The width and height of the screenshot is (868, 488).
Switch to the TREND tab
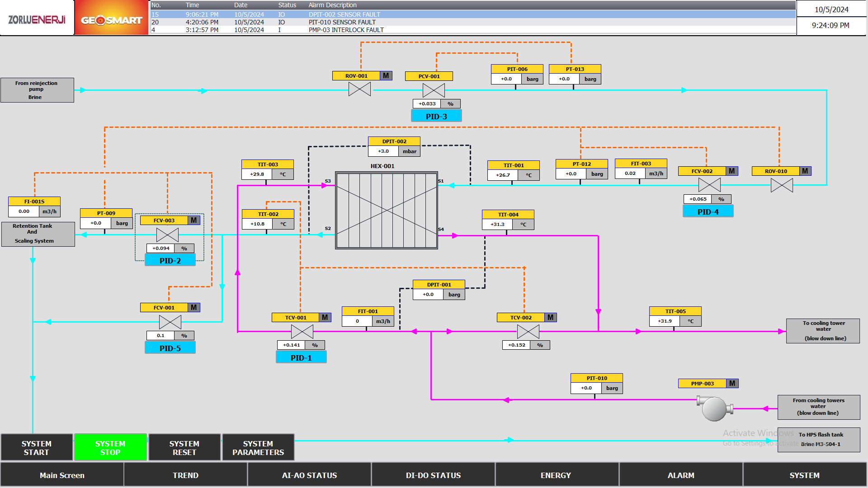pyautogui.click(x=185, y=475)
